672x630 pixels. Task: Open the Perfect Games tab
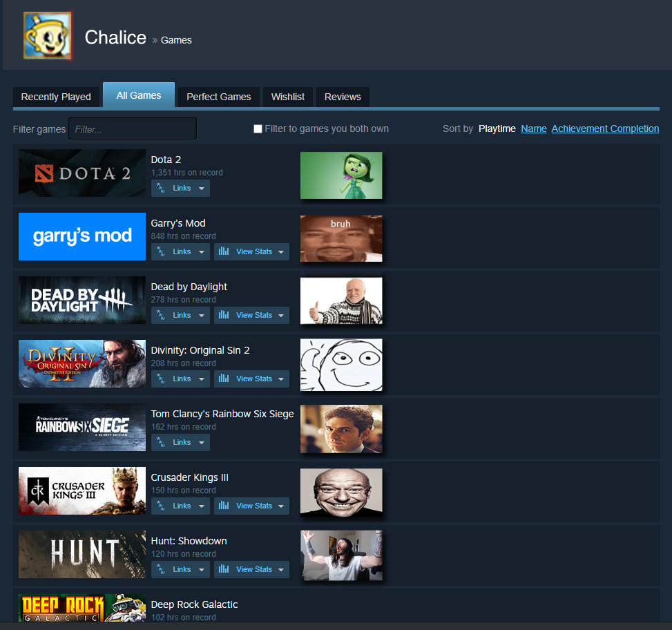point(218,97)
